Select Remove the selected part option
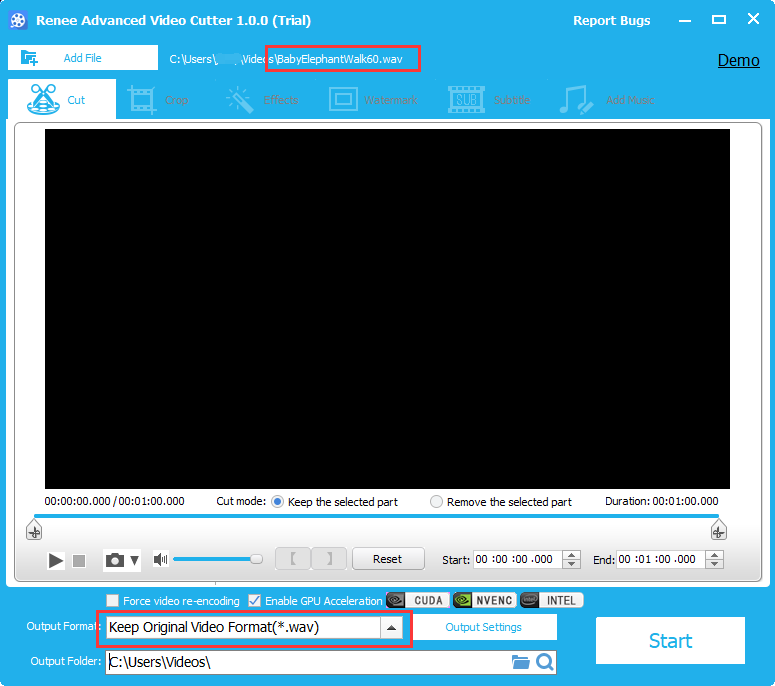 (437, 502)
